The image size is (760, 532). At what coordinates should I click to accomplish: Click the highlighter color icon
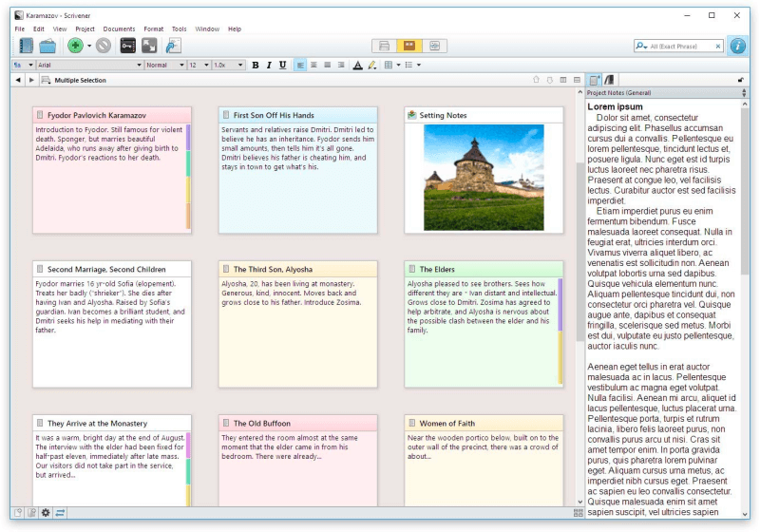[372, 65]
